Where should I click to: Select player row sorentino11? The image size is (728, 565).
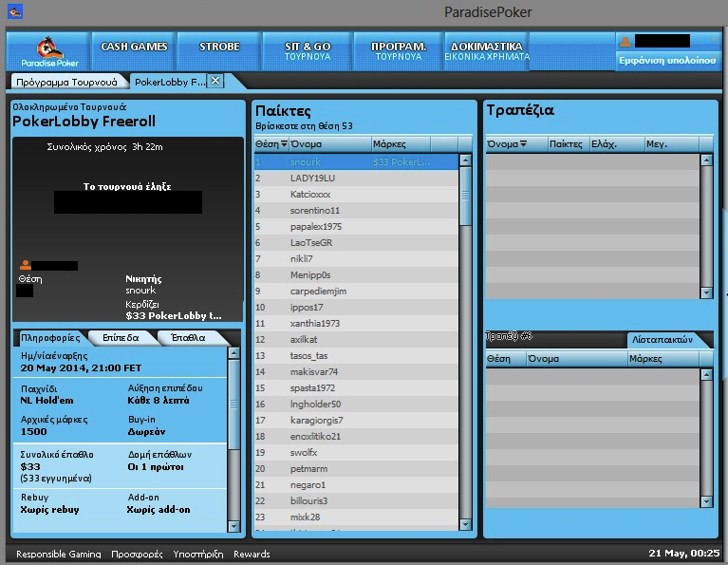[356, 211]
